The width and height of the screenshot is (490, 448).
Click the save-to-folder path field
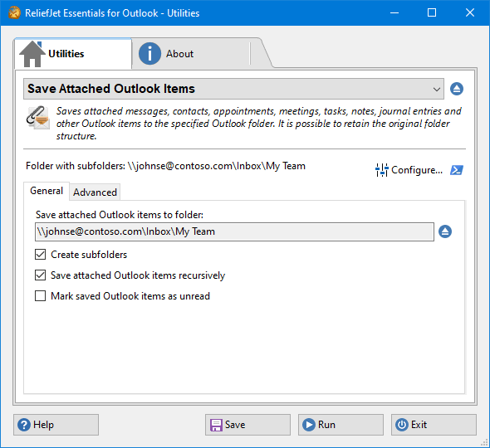234,231
